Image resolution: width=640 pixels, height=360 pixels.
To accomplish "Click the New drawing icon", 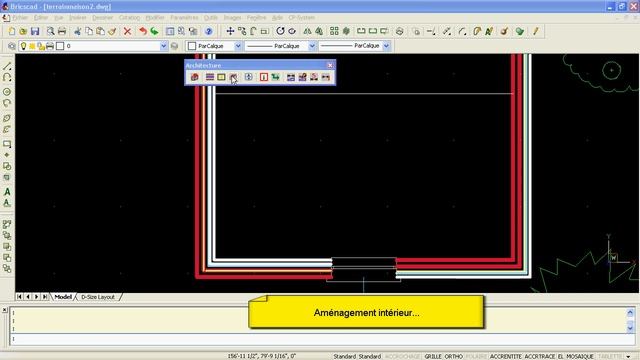I will click(x=11, y=31).
